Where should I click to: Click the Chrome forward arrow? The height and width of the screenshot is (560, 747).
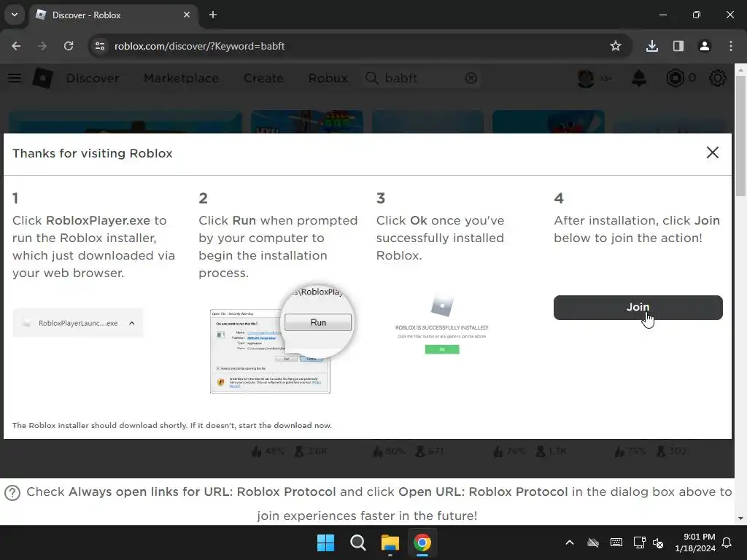coord(42,46)
